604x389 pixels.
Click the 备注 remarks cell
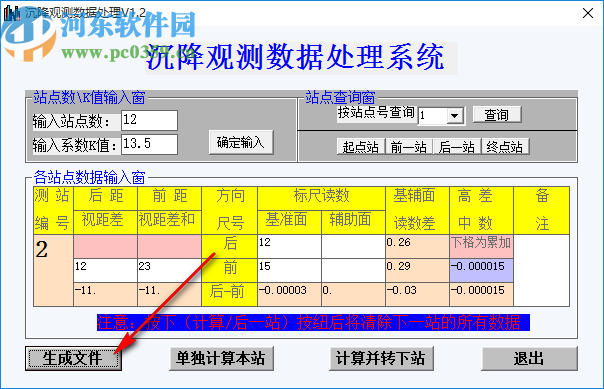[x=542, y=270]
